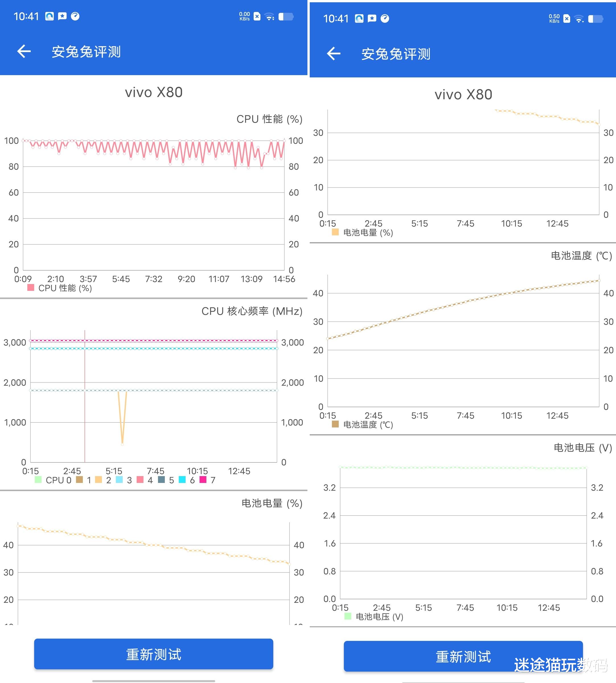Image resolution: width=616 pixels, height=683 pixels.
Task: Tap the star message notification icon in the right status bar
Action: [x=372, y=18]
